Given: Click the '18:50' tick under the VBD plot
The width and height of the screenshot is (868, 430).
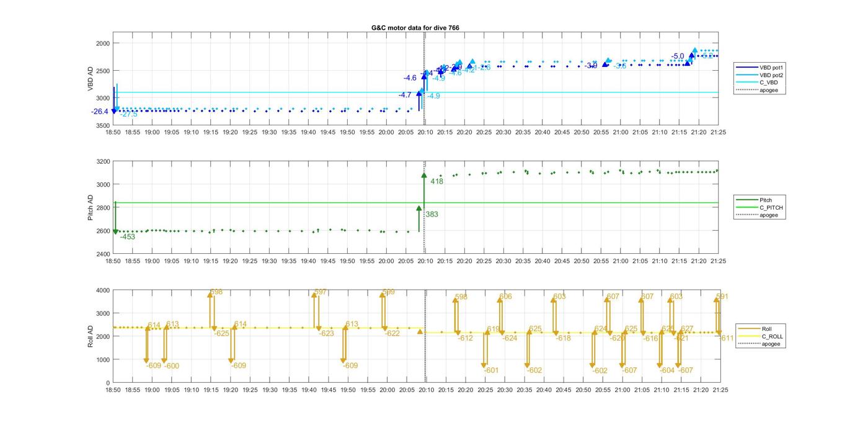Looking at the screenshot, I should pos(113,132).
